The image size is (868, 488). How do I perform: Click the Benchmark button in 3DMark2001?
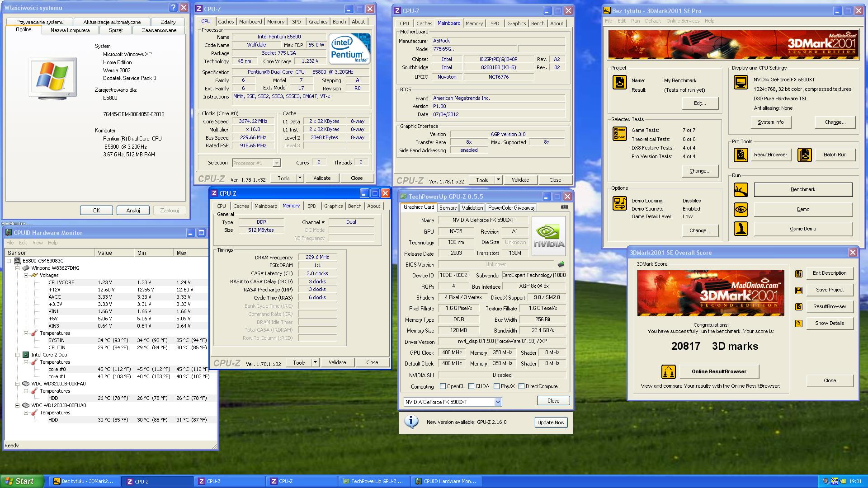803,190
